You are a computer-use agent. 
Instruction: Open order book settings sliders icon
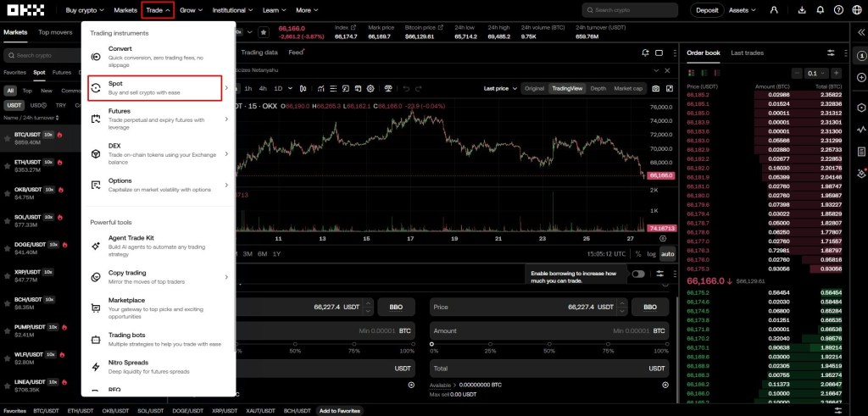click(x=831, y=53)
